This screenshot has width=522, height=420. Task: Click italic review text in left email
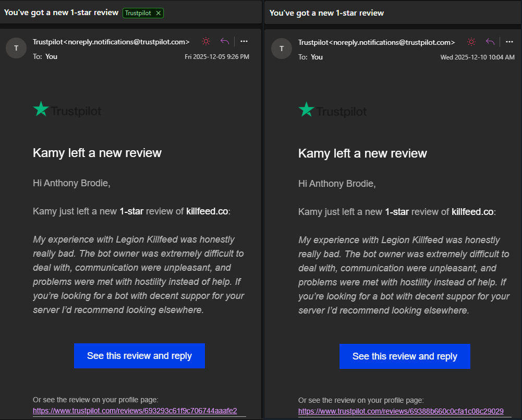pyautogui.click(x=139, y=275)
